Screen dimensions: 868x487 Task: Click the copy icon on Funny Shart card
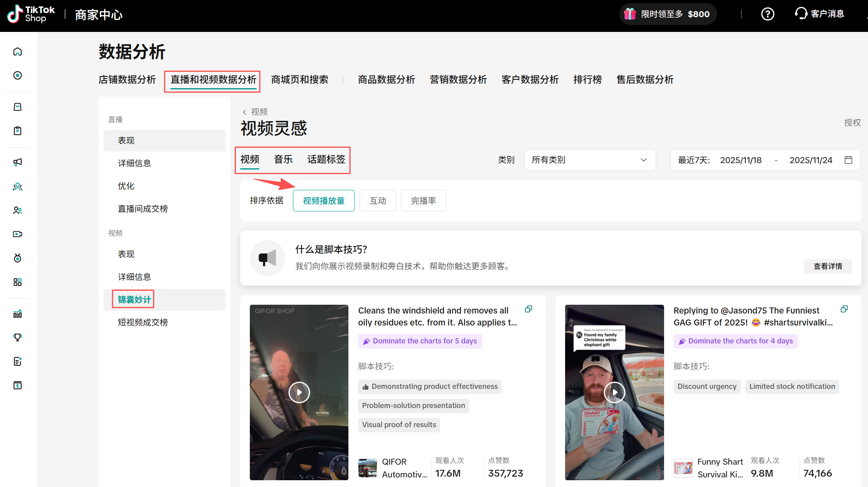click(844, 309)
